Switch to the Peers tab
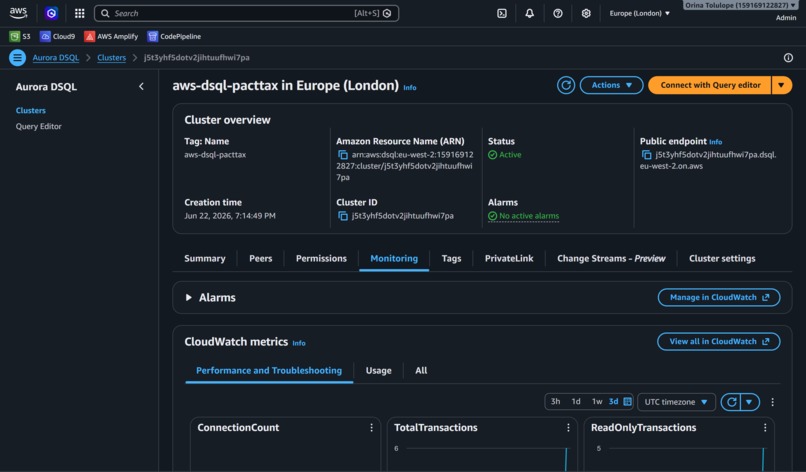Image resolution: width=806 pixels, height=472 pixels. coord(261,259)
